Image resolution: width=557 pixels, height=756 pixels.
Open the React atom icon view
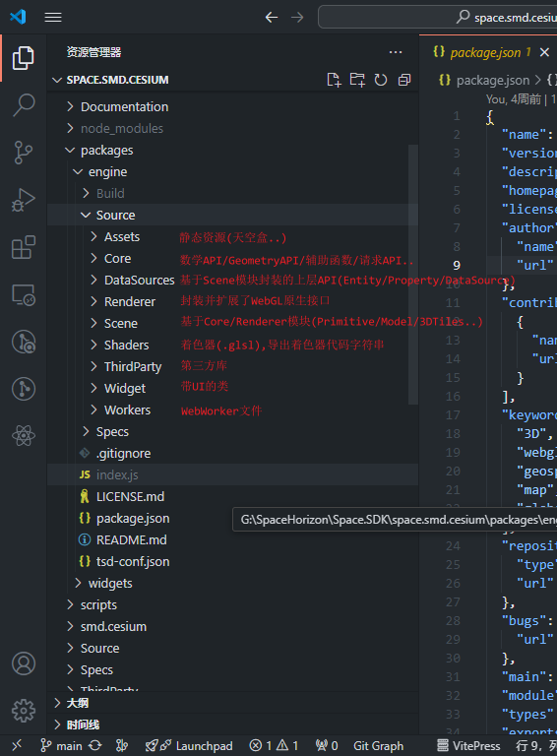click(x=24, y=436)
